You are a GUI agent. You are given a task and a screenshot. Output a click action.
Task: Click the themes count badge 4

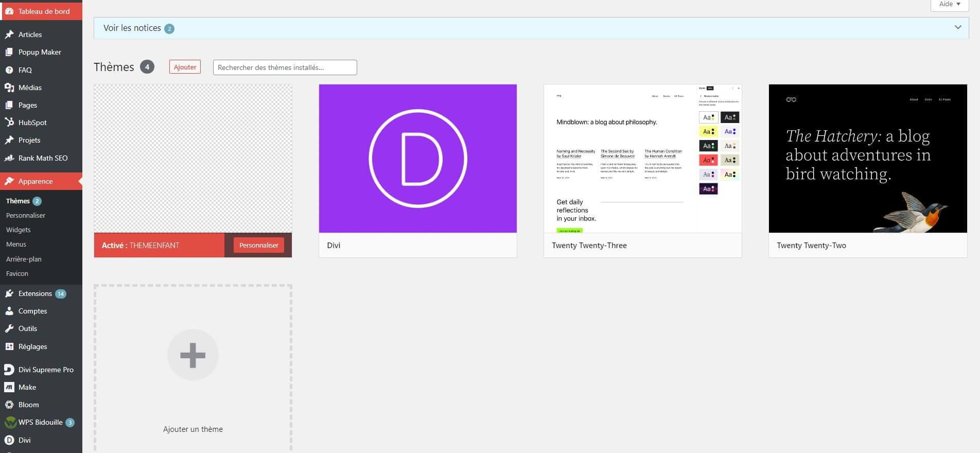[x=147, y=67]
